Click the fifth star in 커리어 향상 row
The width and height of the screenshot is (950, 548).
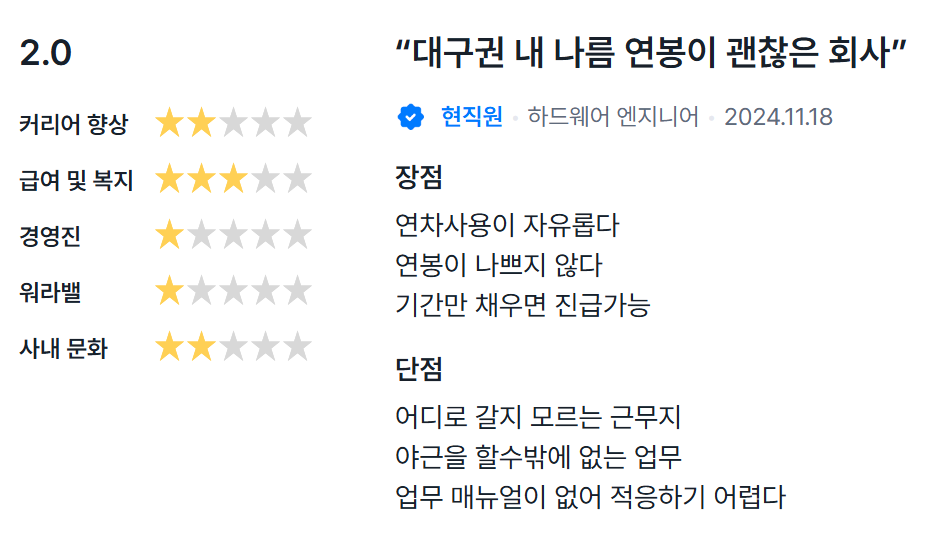click(298, 124)
